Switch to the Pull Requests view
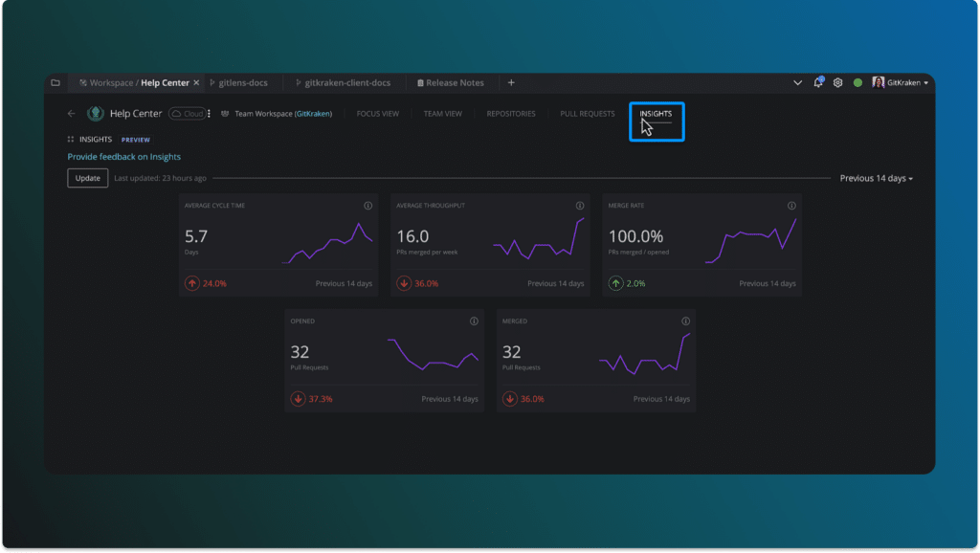The height and width of the screenshot is (553, 980). pyautogui.click(x=586, y=113)
